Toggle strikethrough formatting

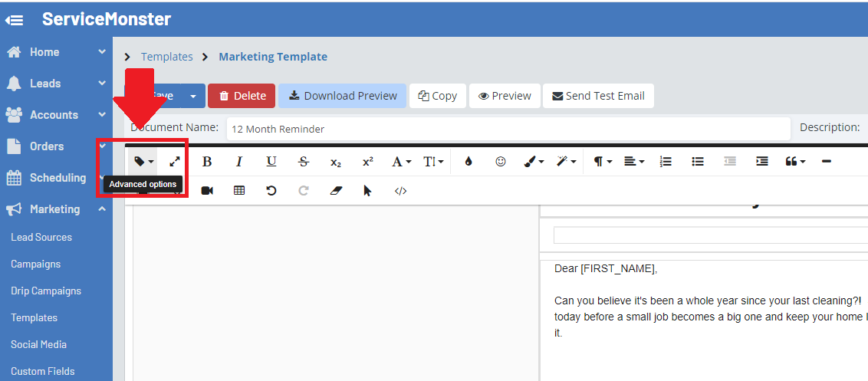coord(304,162)
